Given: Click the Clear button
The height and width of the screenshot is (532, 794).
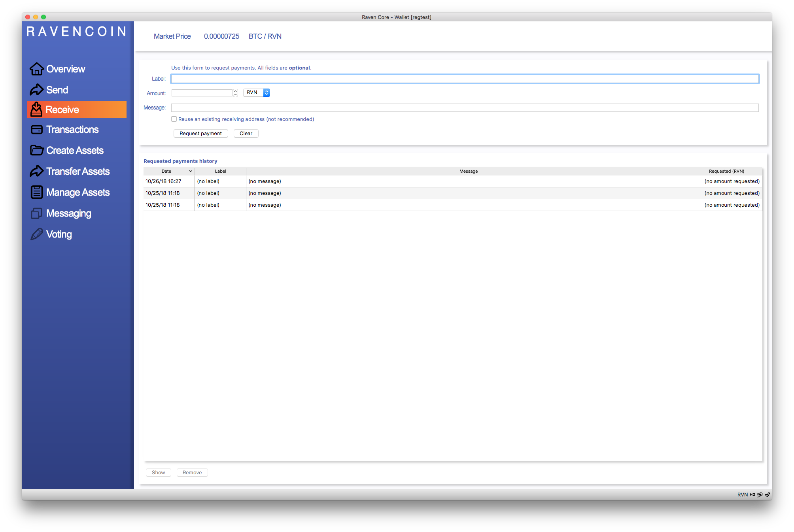Looking at the screenshot, I should pos(246,133).
